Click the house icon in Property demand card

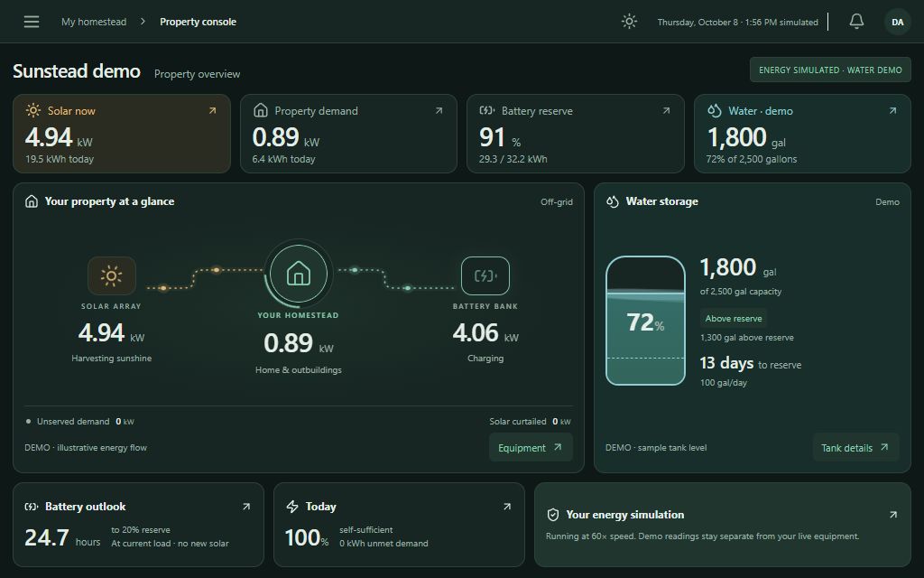(260, 110)
